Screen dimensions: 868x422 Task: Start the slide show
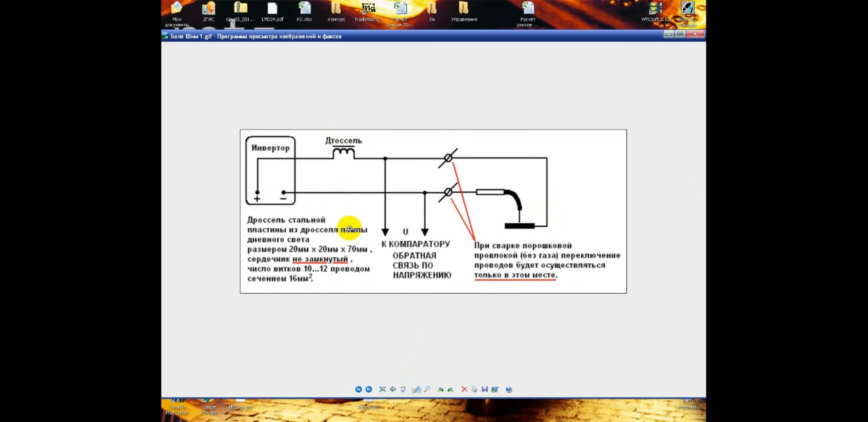(x=403, y=389)
